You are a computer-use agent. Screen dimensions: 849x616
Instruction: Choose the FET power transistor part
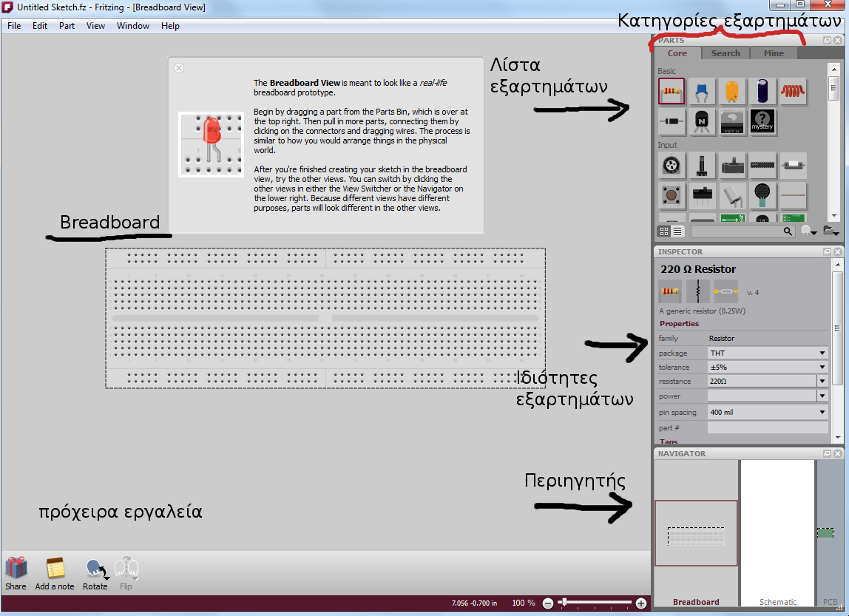pyautogui.click(x=732, y=121)
